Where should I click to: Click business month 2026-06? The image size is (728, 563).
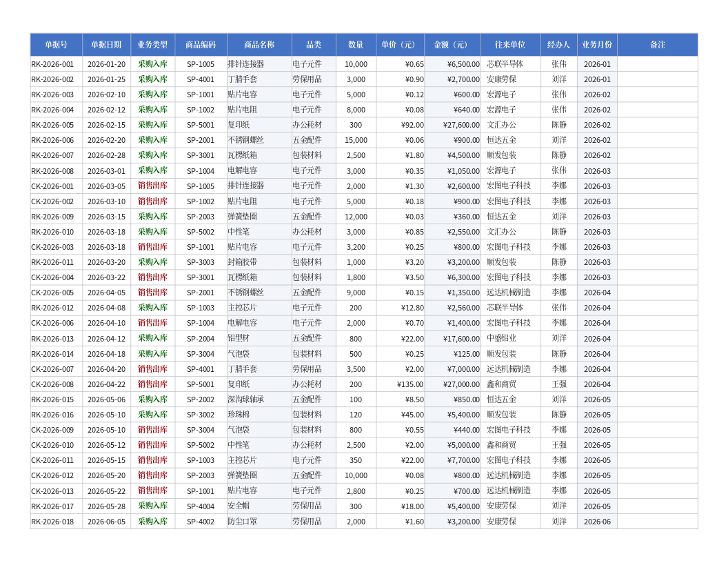597,522
